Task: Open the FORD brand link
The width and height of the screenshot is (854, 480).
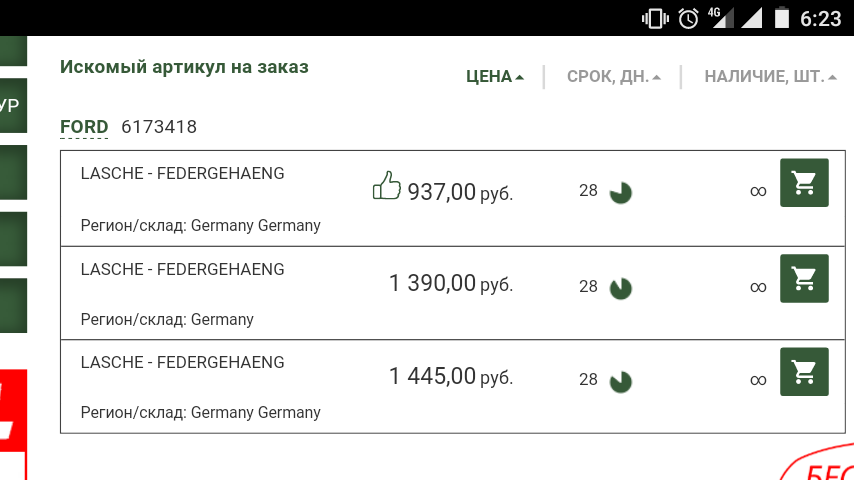Action: [x=84, y=127]
